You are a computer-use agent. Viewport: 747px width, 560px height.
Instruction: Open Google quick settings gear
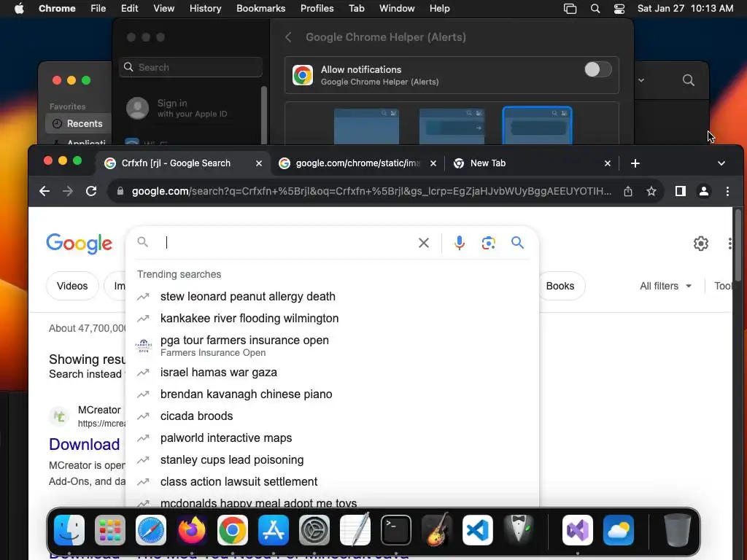tap(701, 244)
